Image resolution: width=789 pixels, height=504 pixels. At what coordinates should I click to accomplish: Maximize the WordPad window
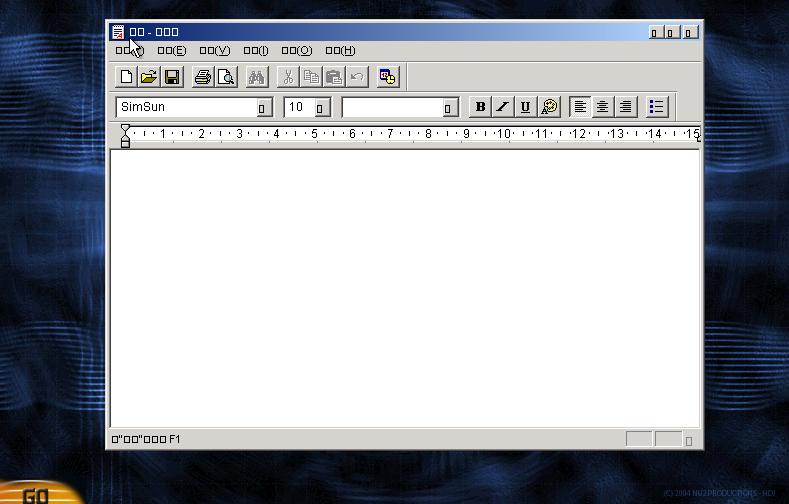coord(672,33)
